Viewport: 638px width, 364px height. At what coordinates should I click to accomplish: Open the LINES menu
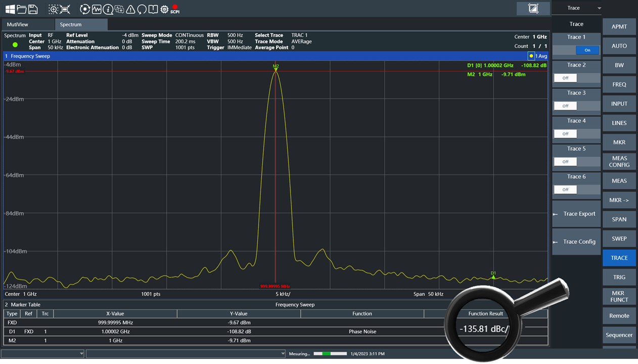(619, 123)
